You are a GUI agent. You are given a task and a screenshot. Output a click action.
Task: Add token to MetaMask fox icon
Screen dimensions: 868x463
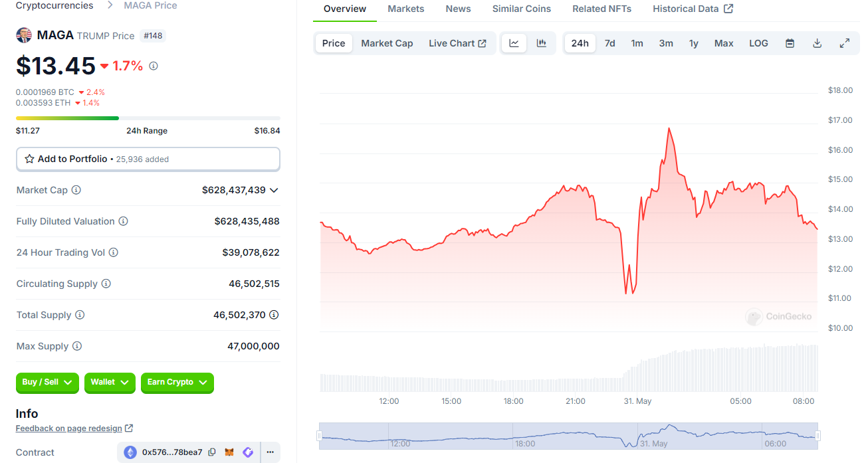coord(229,452)
